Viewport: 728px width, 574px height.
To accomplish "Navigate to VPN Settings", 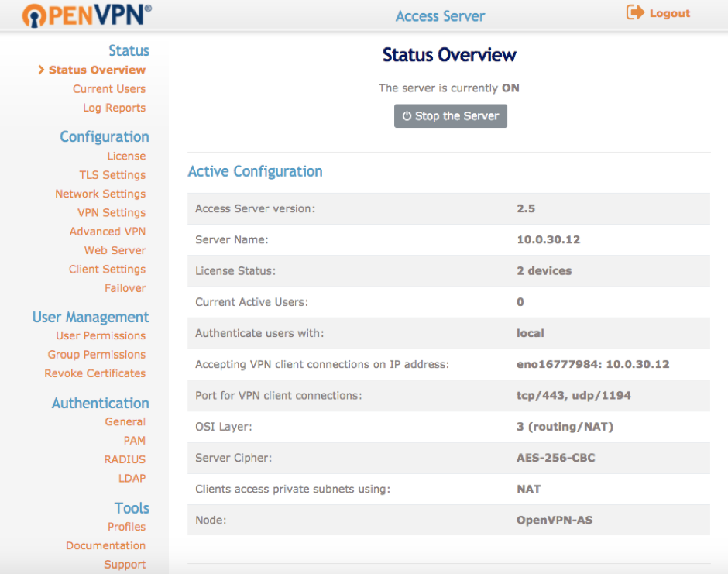I will pyautogui.click(x=112, y=213).
